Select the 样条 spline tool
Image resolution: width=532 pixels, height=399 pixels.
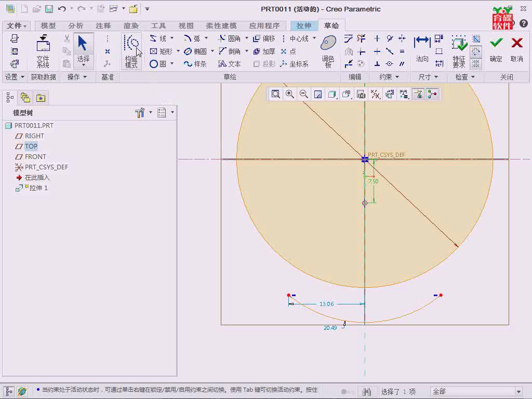tap(195, 64)
